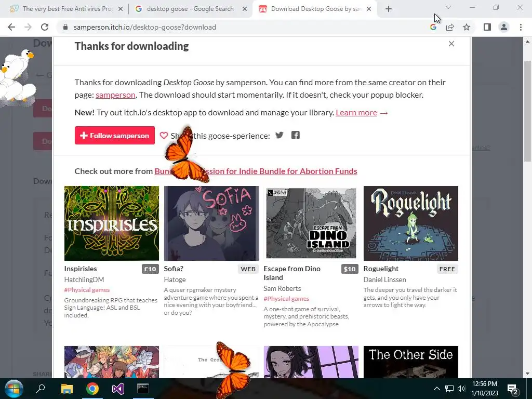The height and width of the screenshot is (399, 532).
Task: Open The Other Side game thumbnail
Action: tap(411, 362)
